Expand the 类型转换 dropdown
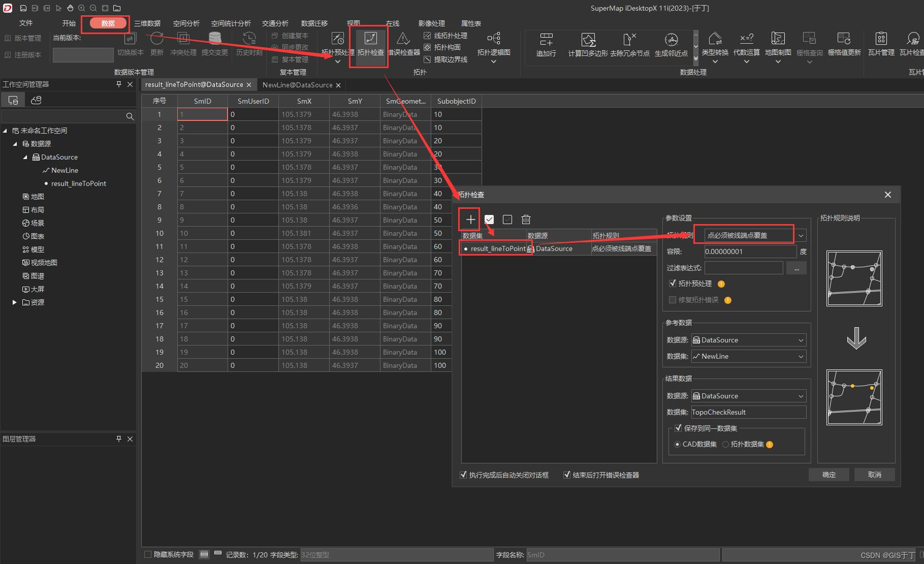The width and height of the screenshot is (924, 564). coord(715,61)
